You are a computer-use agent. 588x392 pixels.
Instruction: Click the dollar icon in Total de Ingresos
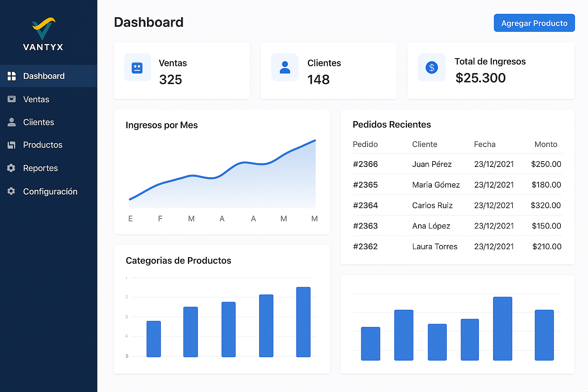click(x=431, y=68)
